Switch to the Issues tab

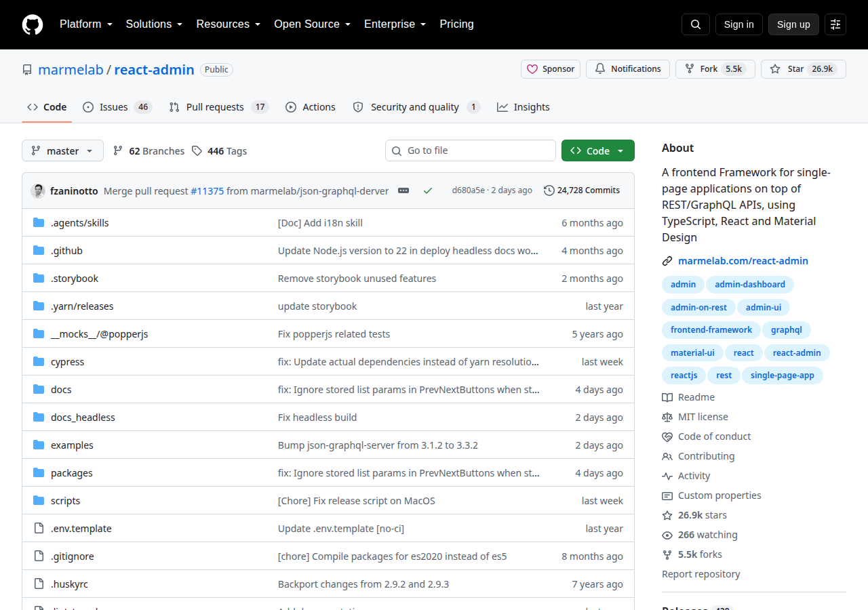pos(117,107)
